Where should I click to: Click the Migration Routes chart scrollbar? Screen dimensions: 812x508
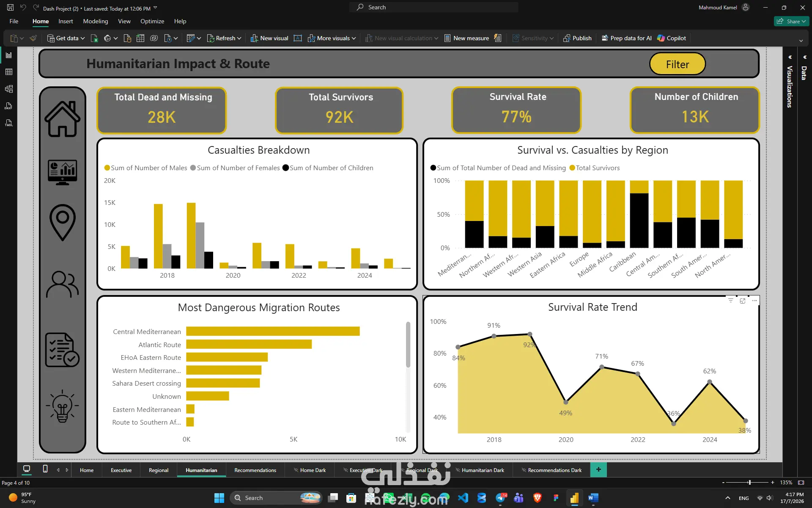[408, 345]
